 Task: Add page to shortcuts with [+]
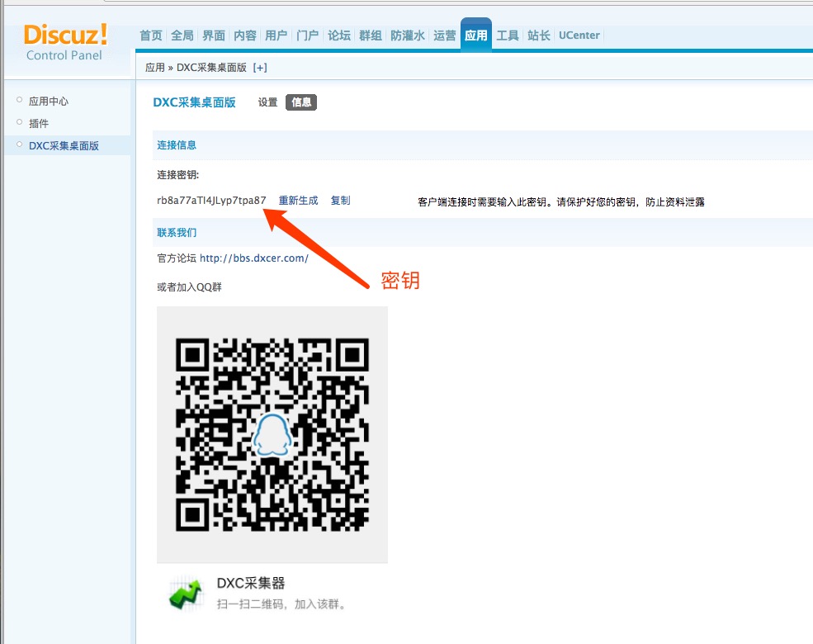[x=260, y=68]
